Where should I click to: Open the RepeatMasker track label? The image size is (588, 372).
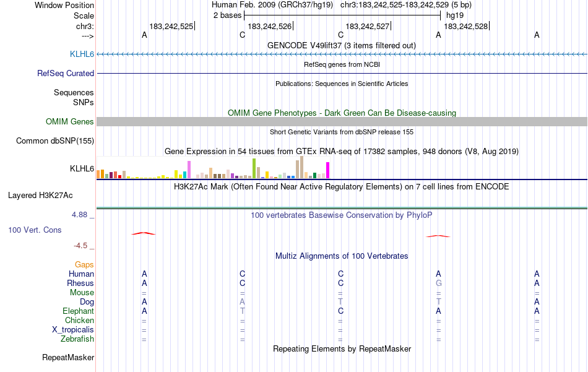[x=68, y=357]
